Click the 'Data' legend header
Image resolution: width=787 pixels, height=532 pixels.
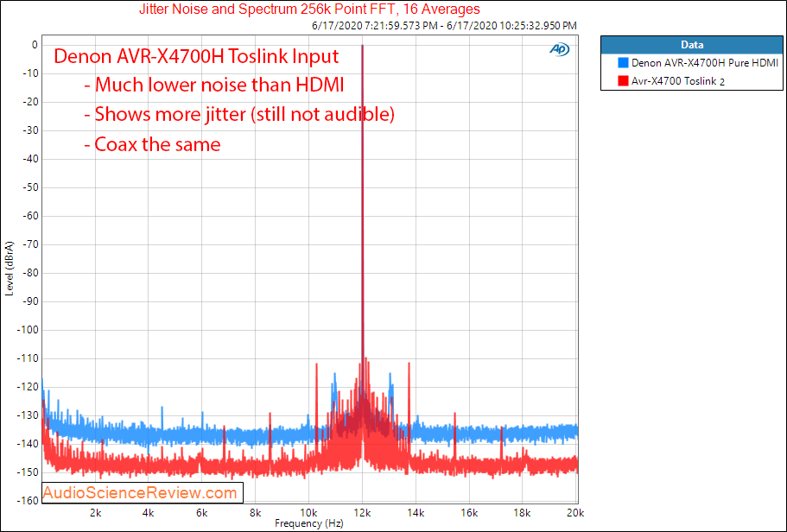coord(692,45)
